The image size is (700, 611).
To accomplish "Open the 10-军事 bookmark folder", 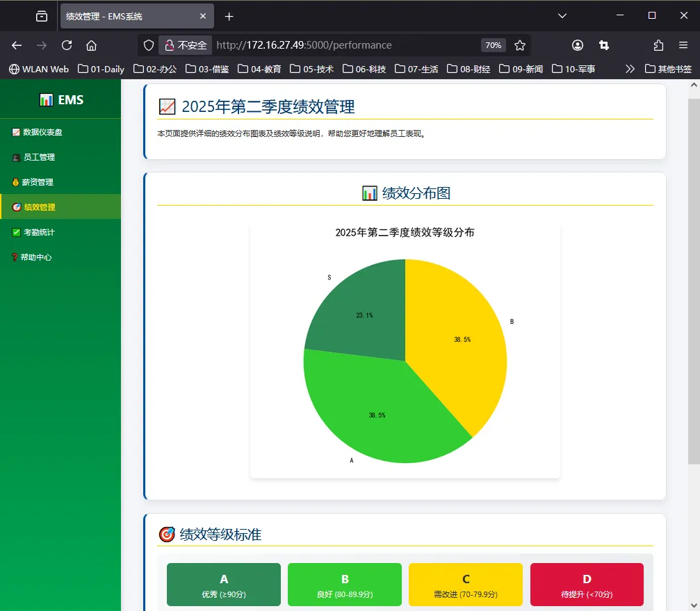I will [573, 70].
